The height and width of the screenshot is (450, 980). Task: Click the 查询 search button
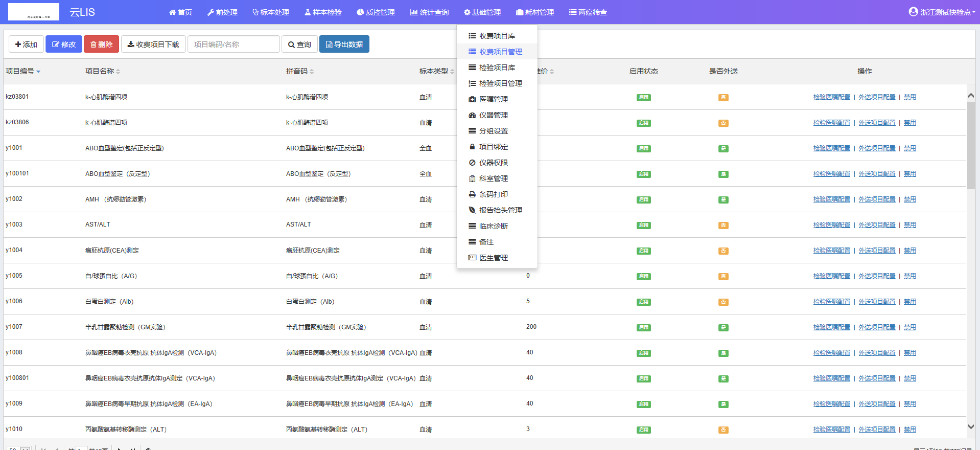pos(299,44)
